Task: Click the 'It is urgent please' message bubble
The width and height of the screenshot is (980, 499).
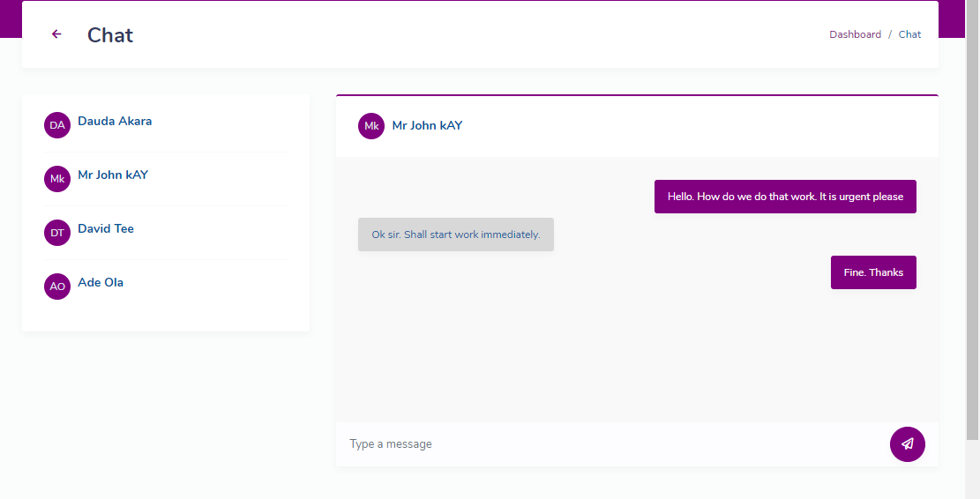Action: pyautogui.click(x=785, y=197)
